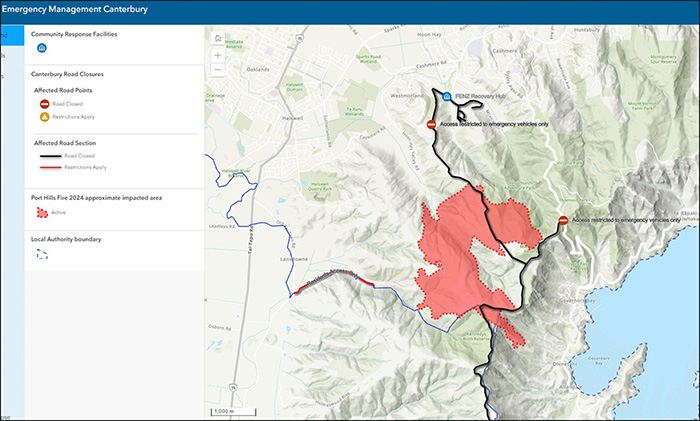Image resolution: width=700 pixels, height=421 pixels.
Task: Zoom in using the plus button
Action: coord(218,55)
